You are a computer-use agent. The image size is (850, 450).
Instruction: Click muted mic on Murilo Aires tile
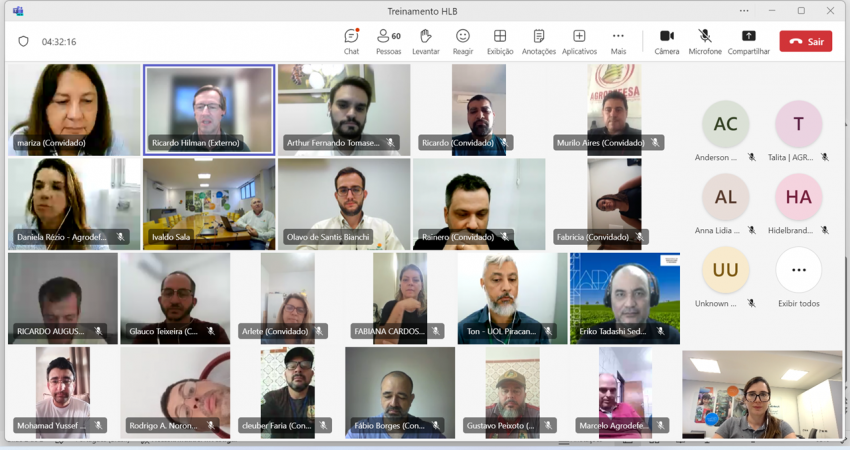pyautogui.click(x=655, y=143)
